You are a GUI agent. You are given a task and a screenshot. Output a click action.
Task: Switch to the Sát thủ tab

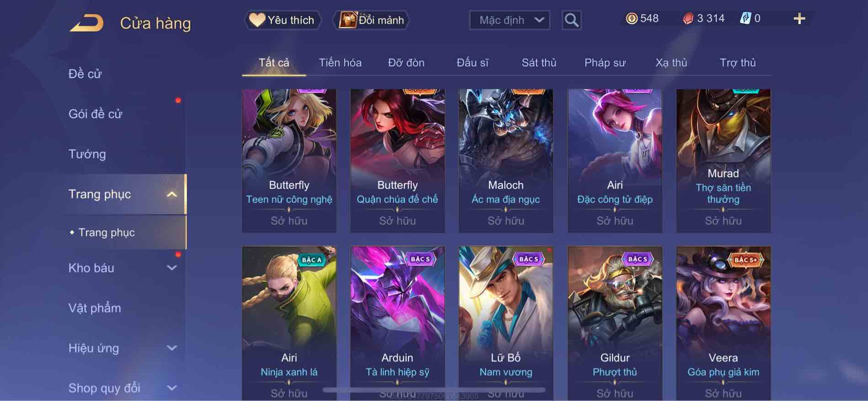(x=539, y=63)
